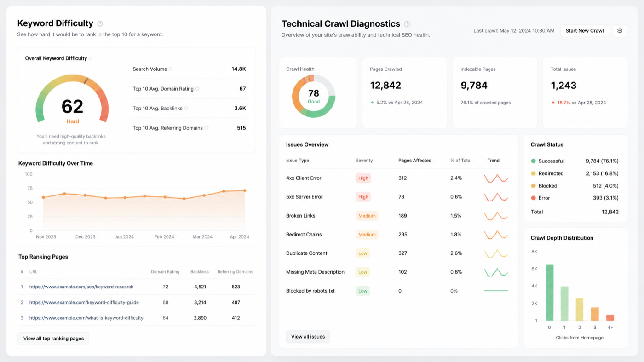Viewport: 644px width, 362px height.
Task: Click the Issue Type column header
Action: pyautogui.click(x=298, y=161)
